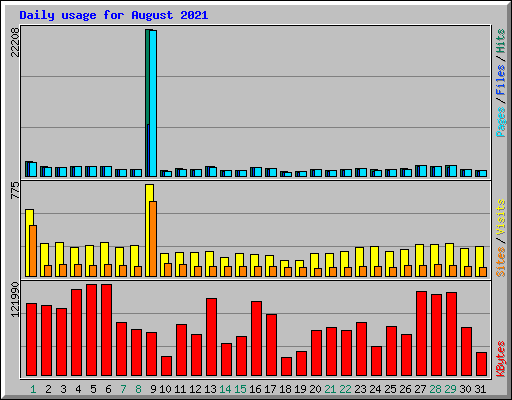Click the orange Sites bar for day 9
This screenshot has height=400, width=512.
(153, 239)
